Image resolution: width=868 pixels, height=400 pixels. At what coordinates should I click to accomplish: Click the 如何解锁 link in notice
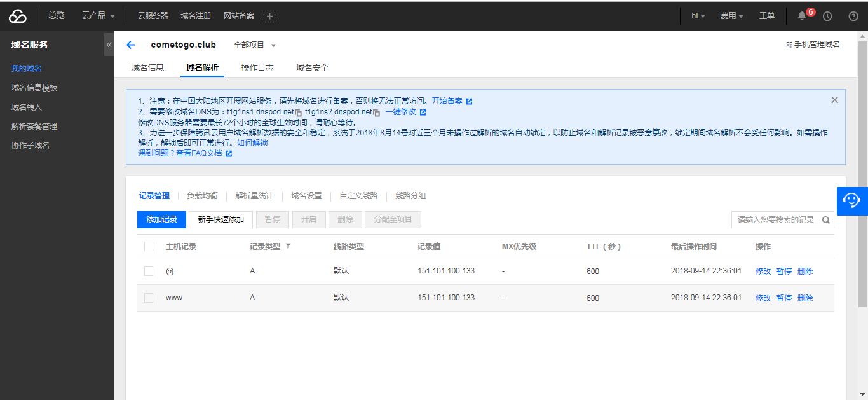252,143
